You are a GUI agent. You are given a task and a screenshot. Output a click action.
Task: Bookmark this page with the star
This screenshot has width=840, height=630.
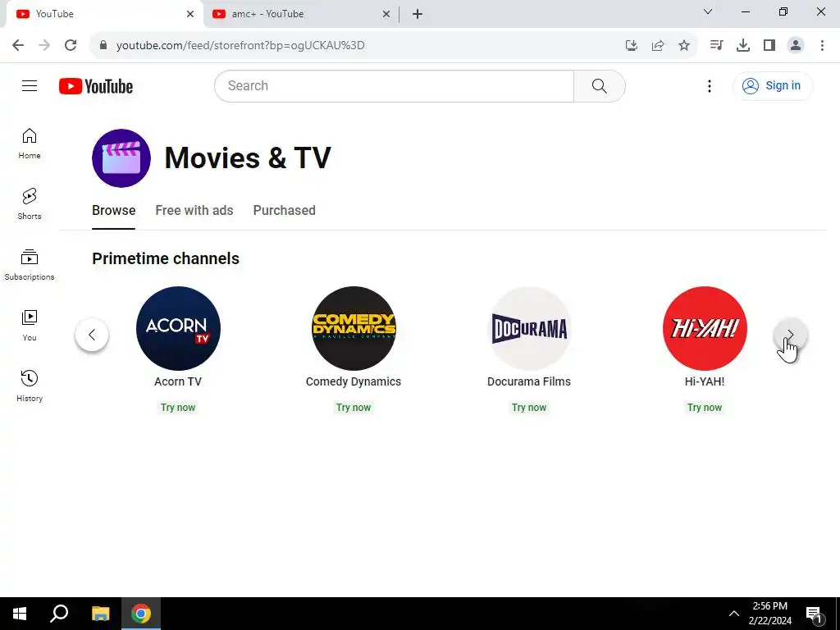pos(684,45)
